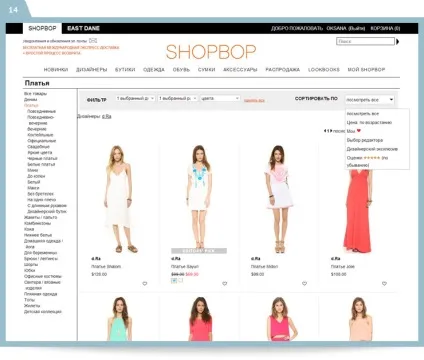424x360 pixels.
Task: Select 'Яркие цвета' subcategory
Action: (x=40, y=153)
